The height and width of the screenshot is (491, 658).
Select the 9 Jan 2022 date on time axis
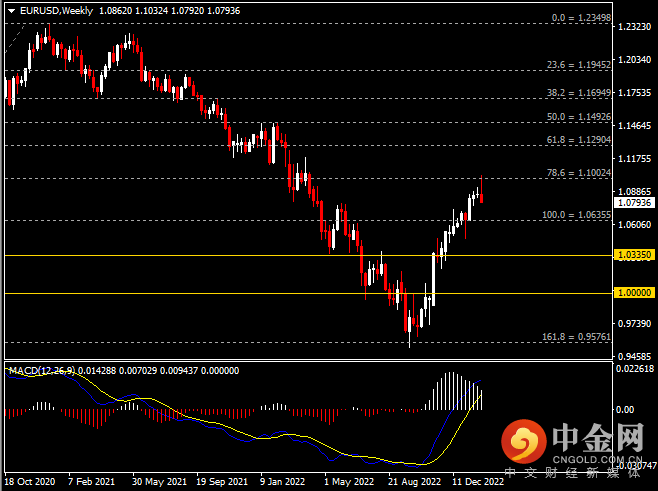(281, 480)
